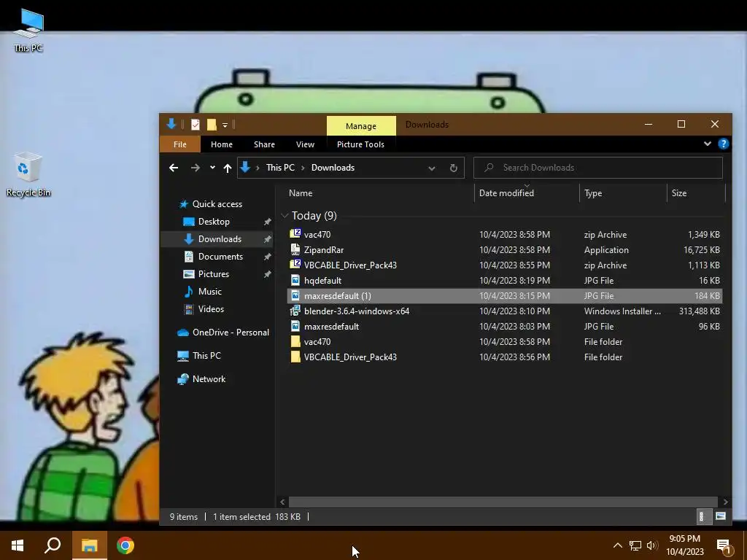
Task: Click the Search Downloads field
Action: [598, 168]
